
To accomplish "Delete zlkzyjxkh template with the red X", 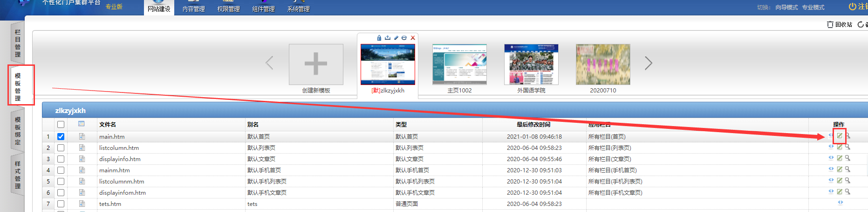I will [x=413, y=38].
